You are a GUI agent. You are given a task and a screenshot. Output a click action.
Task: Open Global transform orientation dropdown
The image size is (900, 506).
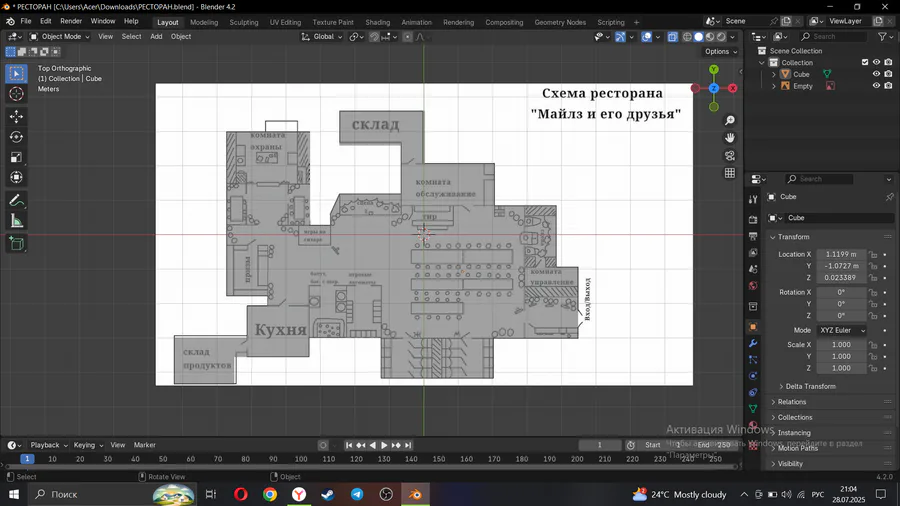(x=322, y=37)
